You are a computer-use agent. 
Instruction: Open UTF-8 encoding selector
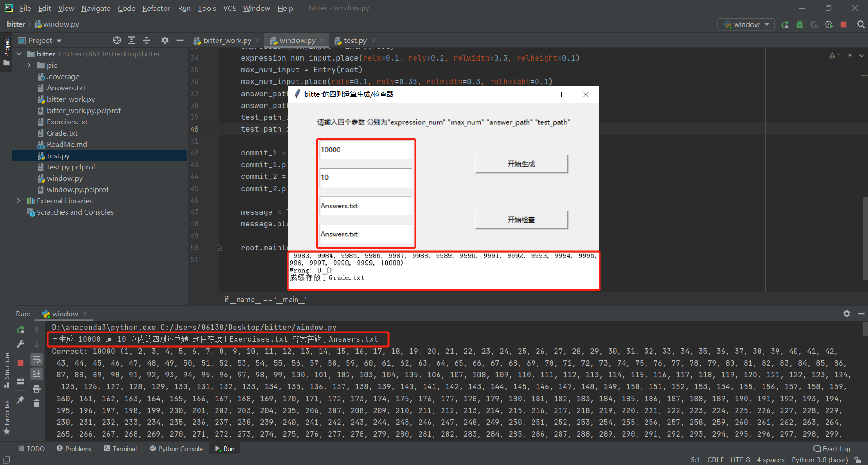(740, 460)
